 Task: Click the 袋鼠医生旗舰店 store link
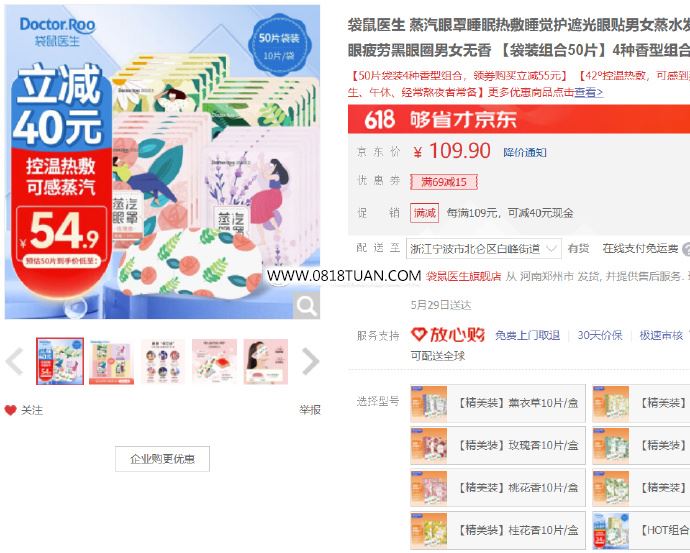[x=463, y=276]
